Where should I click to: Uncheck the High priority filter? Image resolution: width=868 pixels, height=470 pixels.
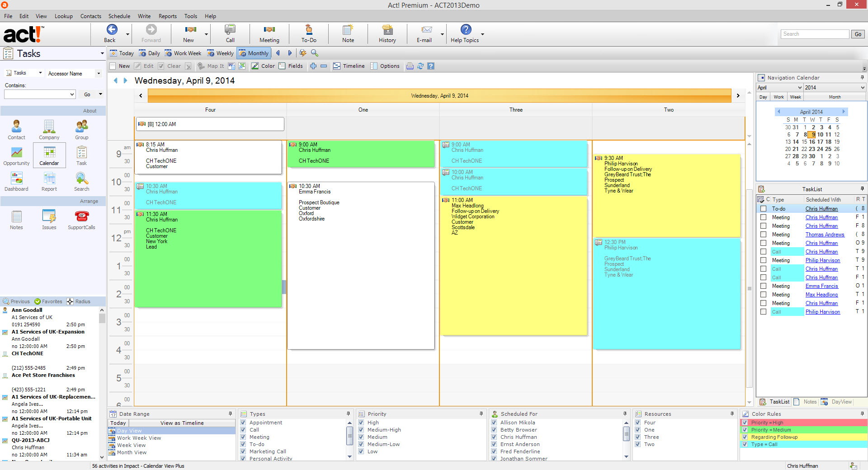coord(361,423)
